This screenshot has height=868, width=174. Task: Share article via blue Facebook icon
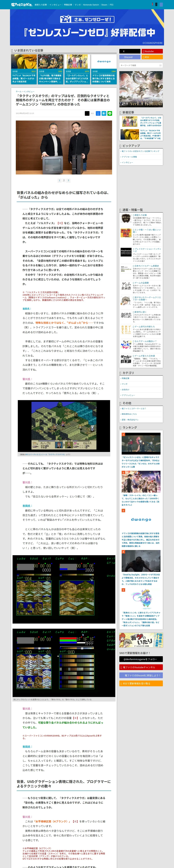click(x=98, y=113)
